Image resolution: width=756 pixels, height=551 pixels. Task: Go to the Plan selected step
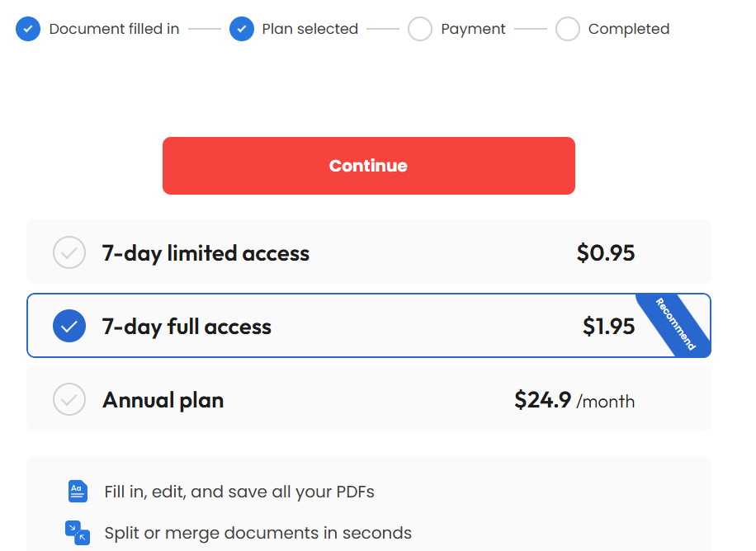pos(309,29)
